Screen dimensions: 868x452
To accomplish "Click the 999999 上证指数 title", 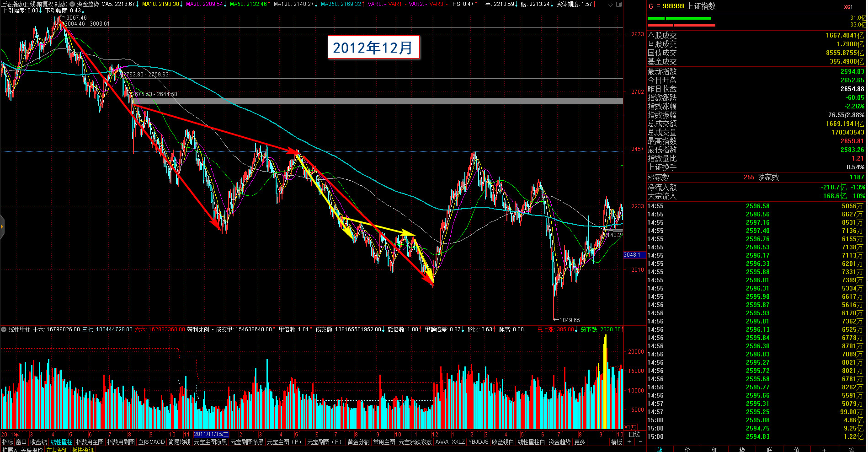I will pyautogui.click(x=689, y=6).
